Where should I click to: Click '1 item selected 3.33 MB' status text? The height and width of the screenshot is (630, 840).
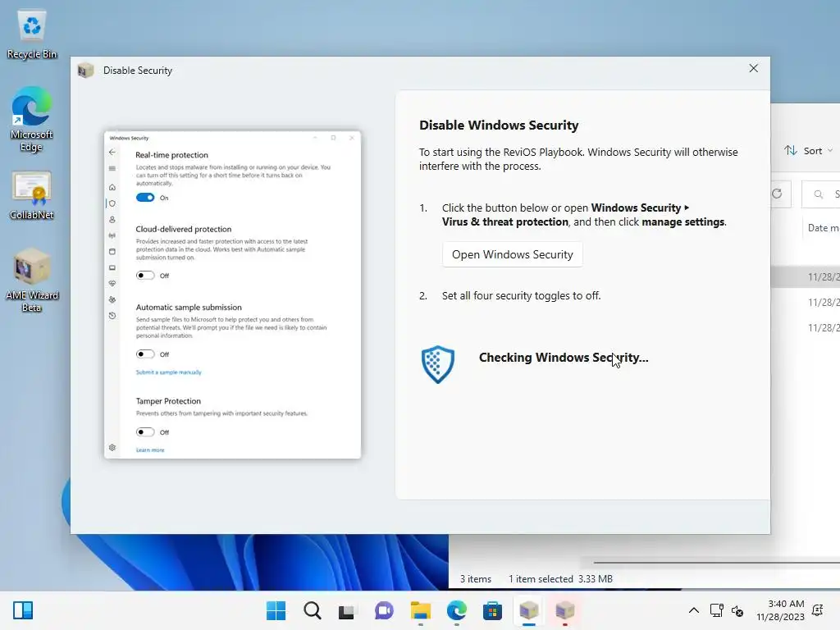[x=560, y=579]
